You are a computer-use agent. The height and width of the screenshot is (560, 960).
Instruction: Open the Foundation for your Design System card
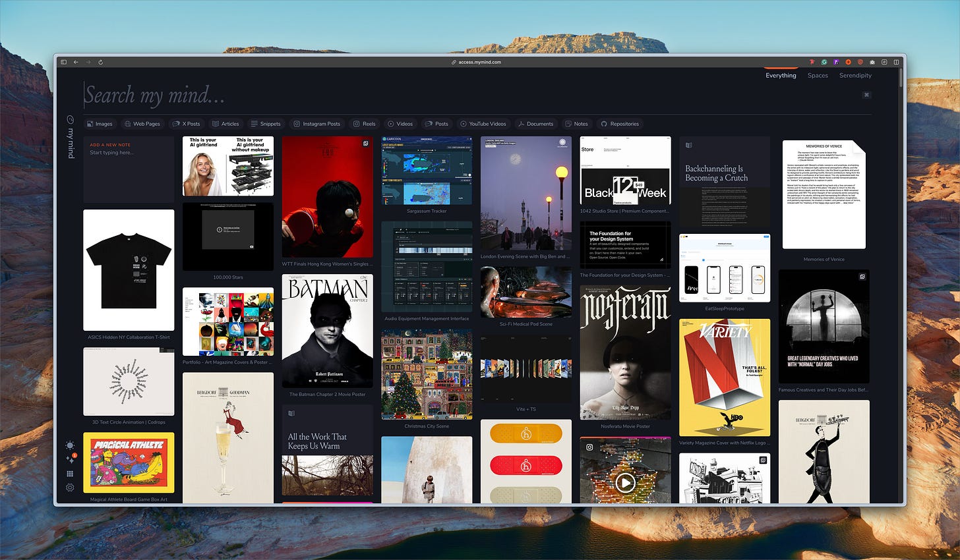coord(626,245)
